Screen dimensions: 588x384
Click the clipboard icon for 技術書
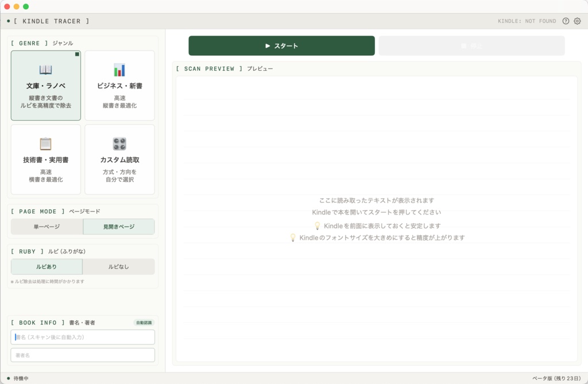click(x=46, y=144)
